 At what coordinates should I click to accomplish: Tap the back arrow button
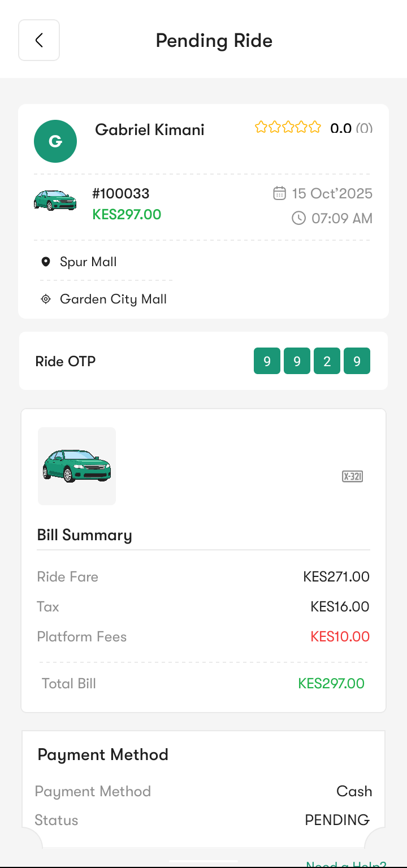(x=39, y=40)
